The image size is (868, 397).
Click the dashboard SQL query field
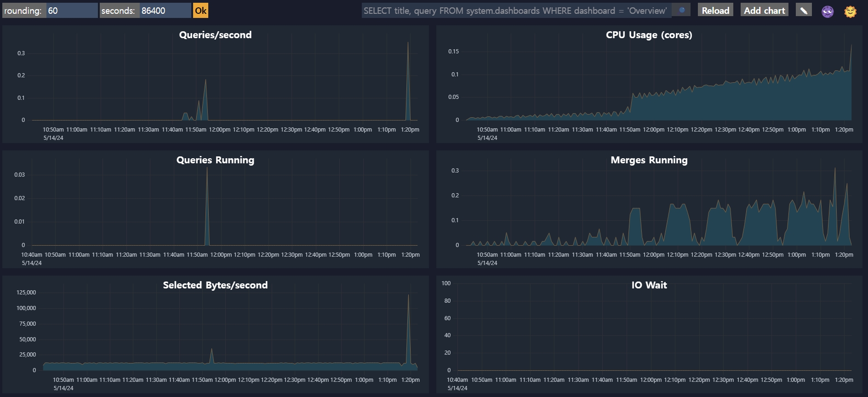pos(516,11)
